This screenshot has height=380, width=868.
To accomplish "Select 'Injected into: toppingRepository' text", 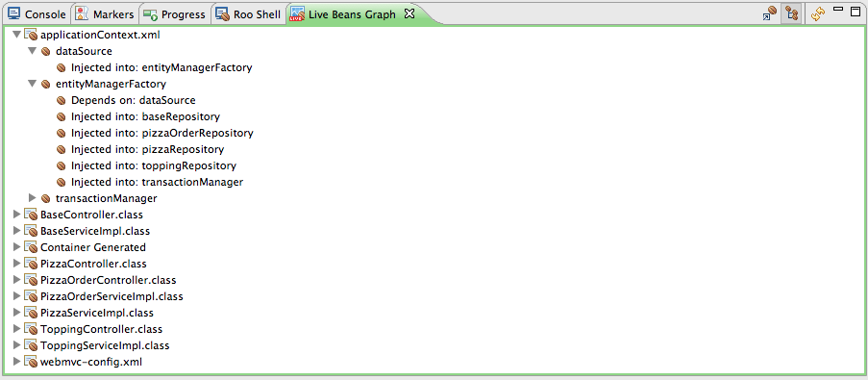I will pos(154,165).
